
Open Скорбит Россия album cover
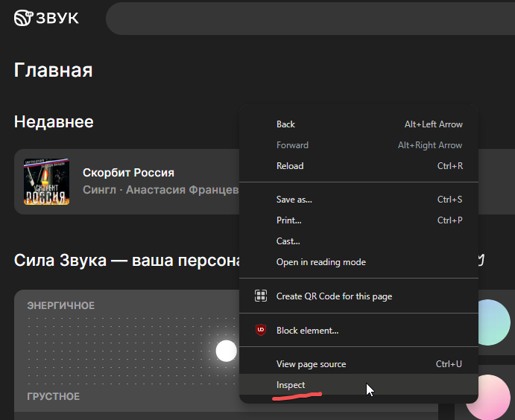click(x=46, y=182)
